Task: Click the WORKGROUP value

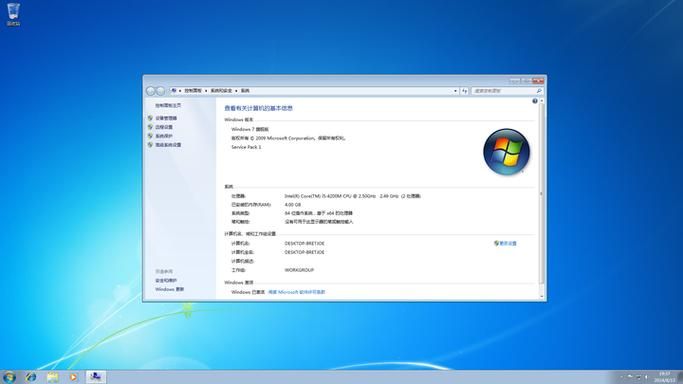Action: tap(299, 270)
